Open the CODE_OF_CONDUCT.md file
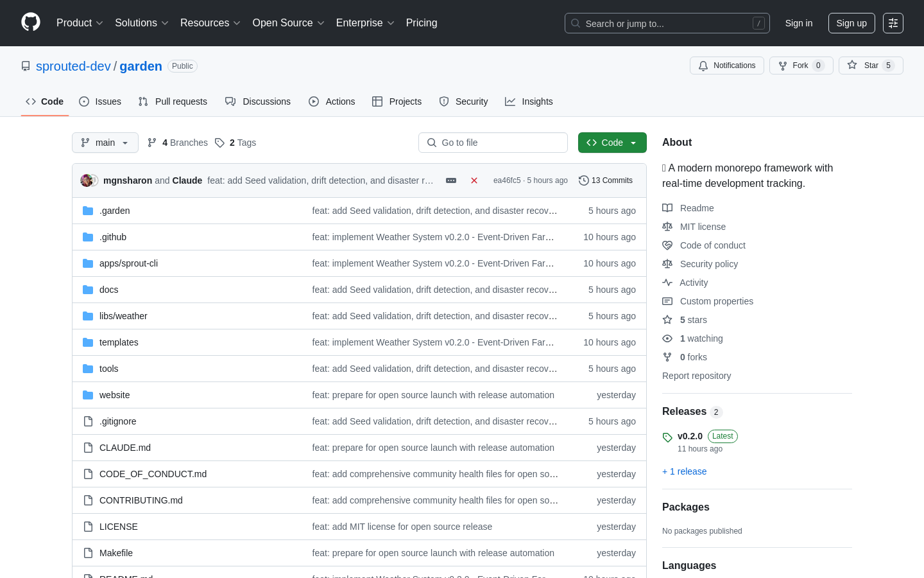The image size is (924, 578). (x=153, y=474)
